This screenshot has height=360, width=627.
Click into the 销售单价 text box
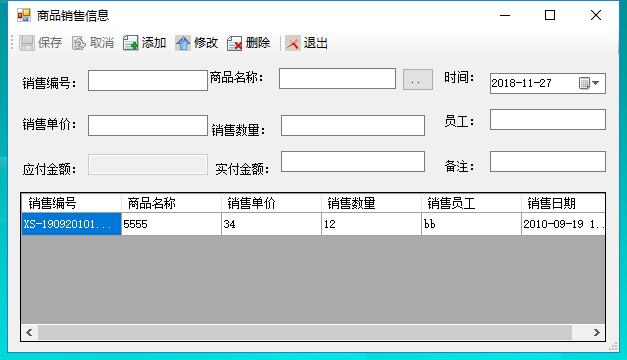(x=148, y=126)
